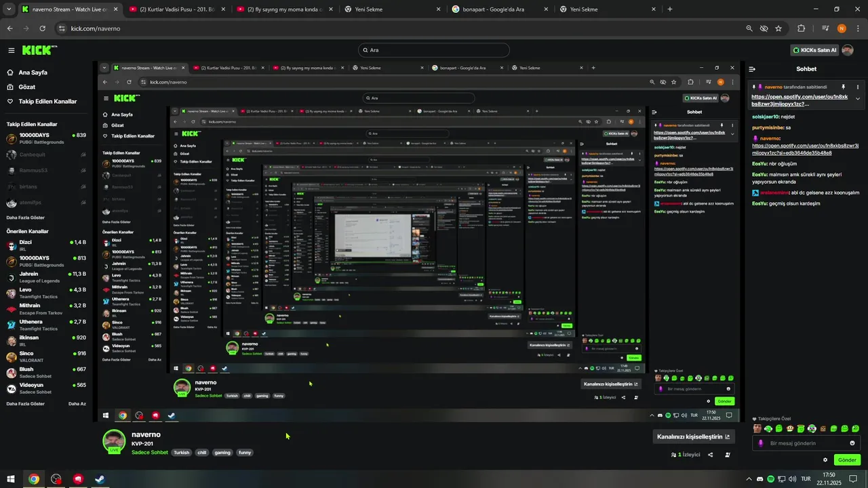This screenshot has height=488, width=868.
Task: Expand Daha Fazla Göster under atemifps
Action: (x=26, y=217)
